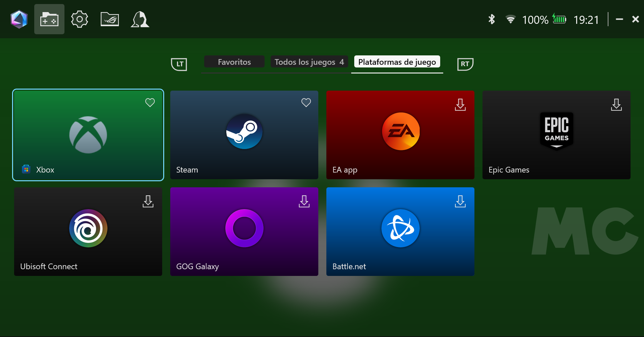Open the user profile icon
Viewport: 644px width, 337px height.
[140, 19]
